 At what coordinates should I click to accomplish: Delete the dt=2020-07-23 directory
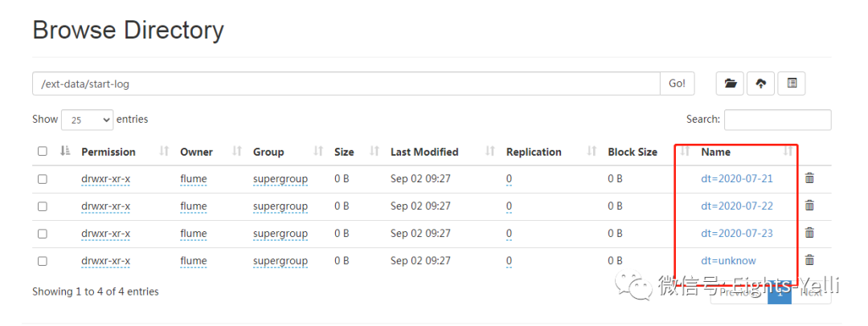[x=809, y=233]
